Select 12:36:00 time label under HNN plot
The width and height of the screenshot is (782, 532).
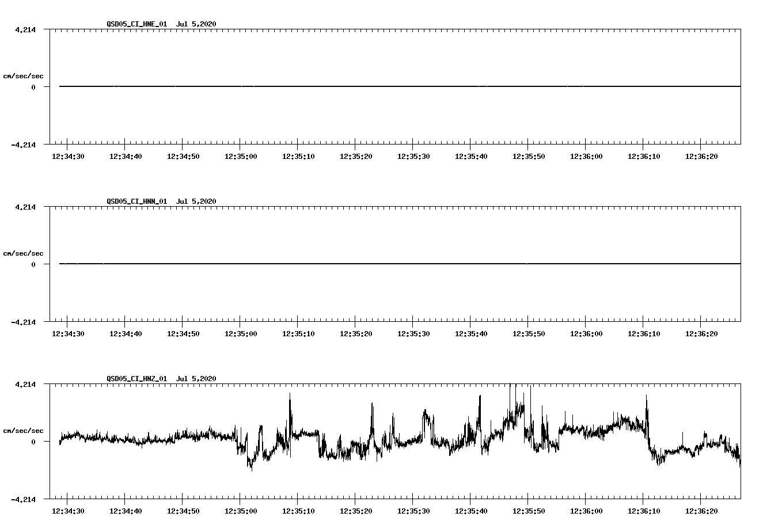[586, 334]
